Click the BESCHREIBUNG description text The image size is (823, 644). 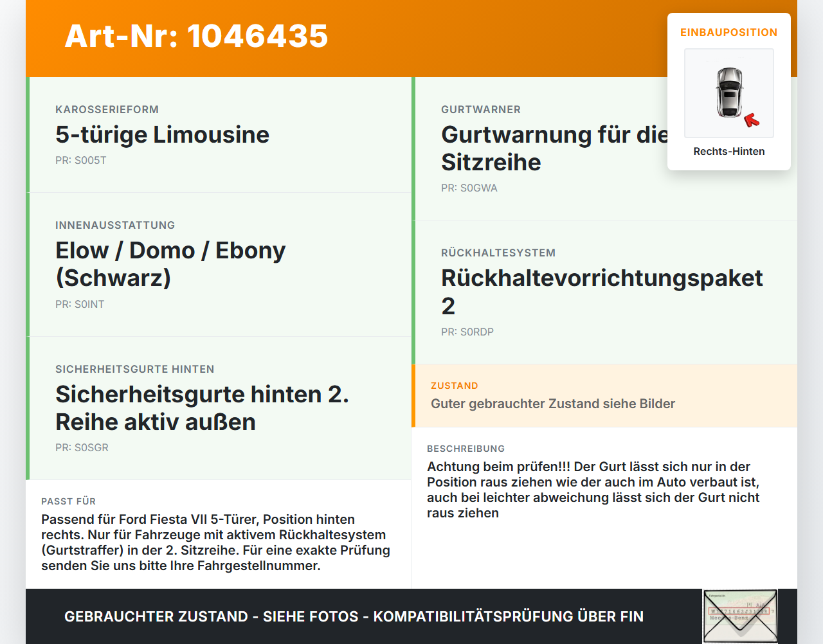(593, 490)
